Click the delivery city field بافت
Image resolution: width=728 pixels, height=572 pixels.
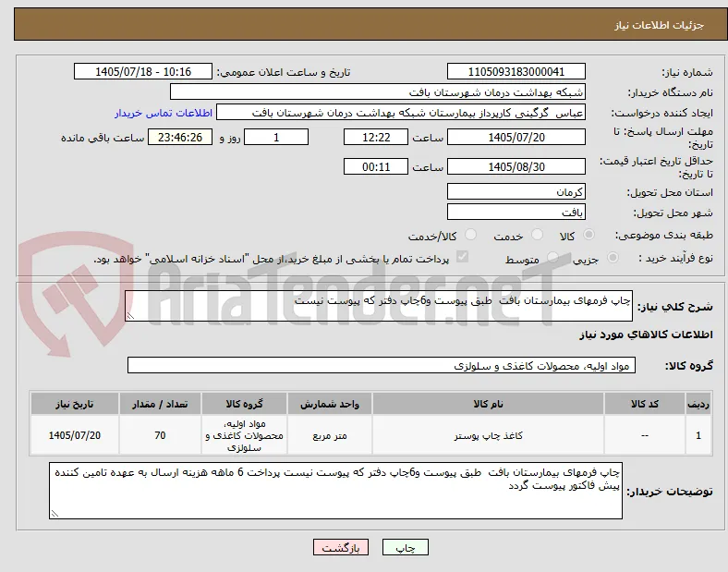click(516, 213)
